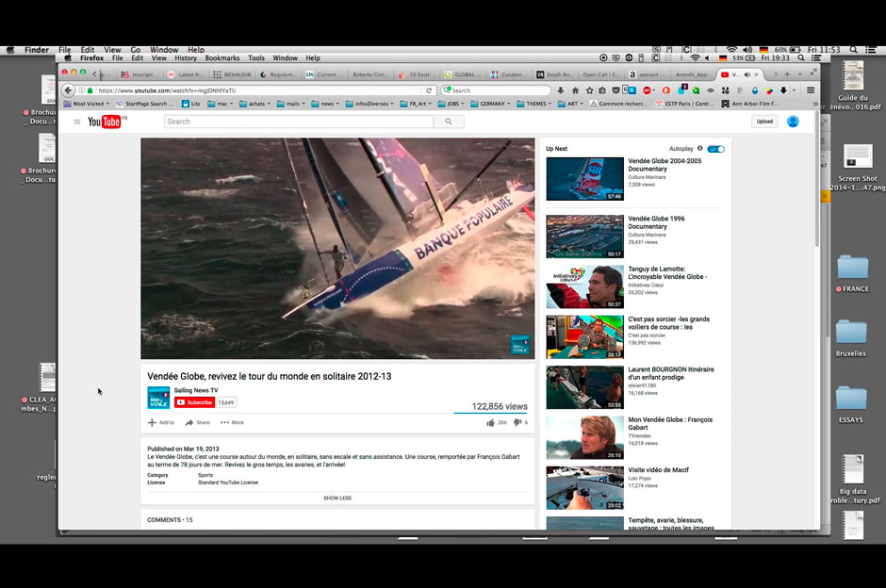This screenshot has height=588, width=886.
Task: Open the YouTube hamburger guide menu
Action: [77, 122]
